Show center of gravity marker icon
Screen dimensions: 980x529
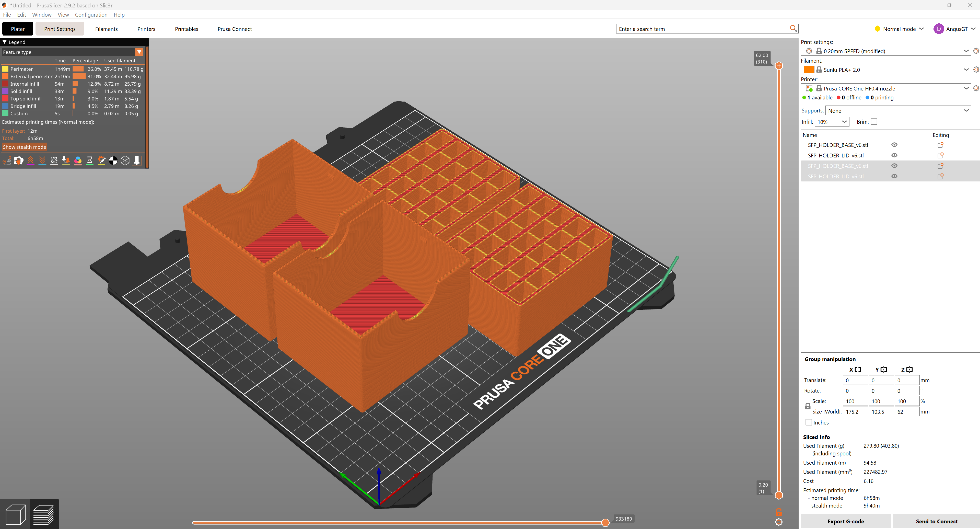[113, 160]
